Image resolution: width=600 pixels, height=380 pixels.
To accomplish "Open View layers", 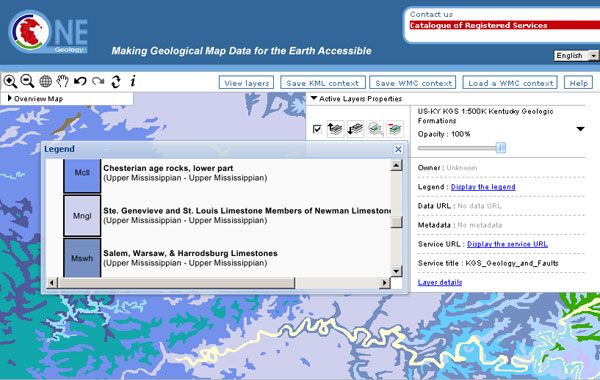I will point(246,83).
